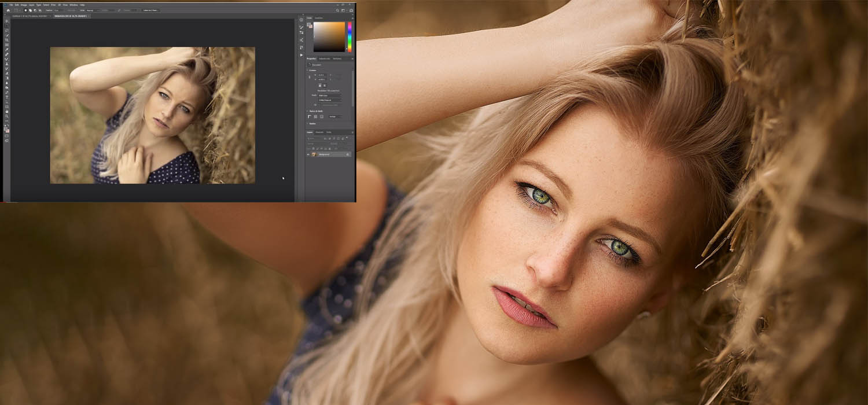868x405 pixels.
Task: Choose Add to selection mode icon
Action: tap(30, 10)
